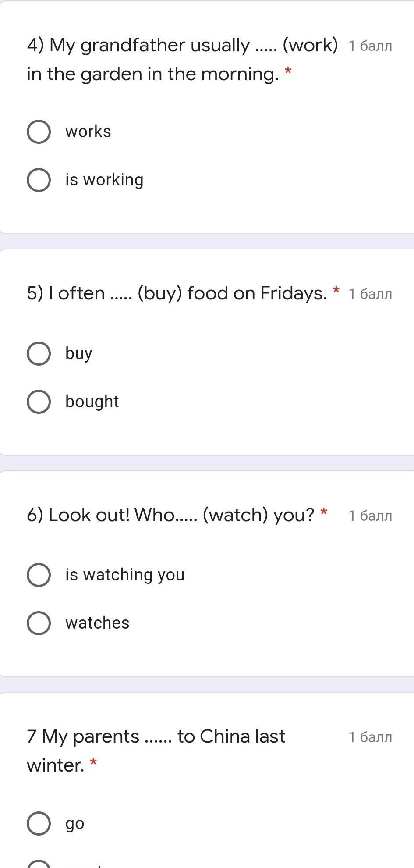Screen dimensions: 414x868
Task: Click the red required asterisk on question 5
Action: (336, 291)
